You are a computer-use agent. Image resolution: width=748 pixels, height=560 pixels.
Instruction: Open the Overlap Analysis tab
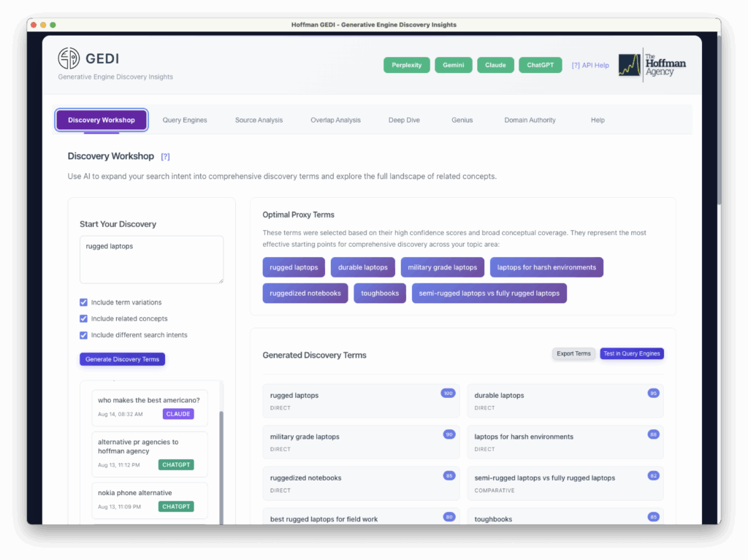click(335, 119)
